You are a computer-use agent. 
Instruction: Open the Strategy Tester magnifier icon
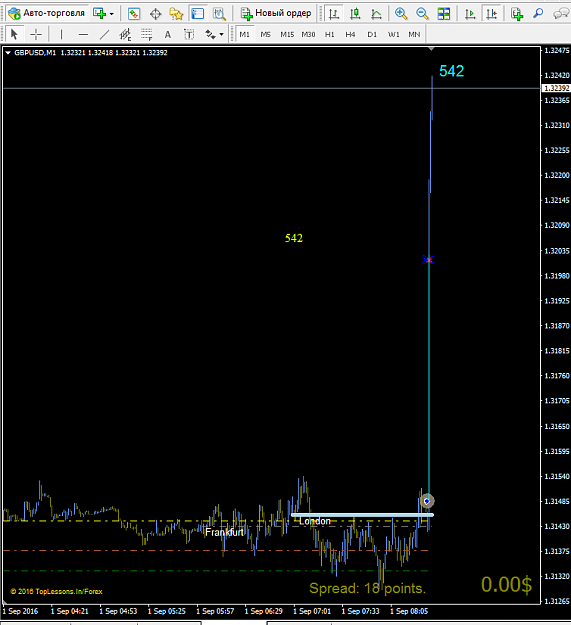coord(219,14)
